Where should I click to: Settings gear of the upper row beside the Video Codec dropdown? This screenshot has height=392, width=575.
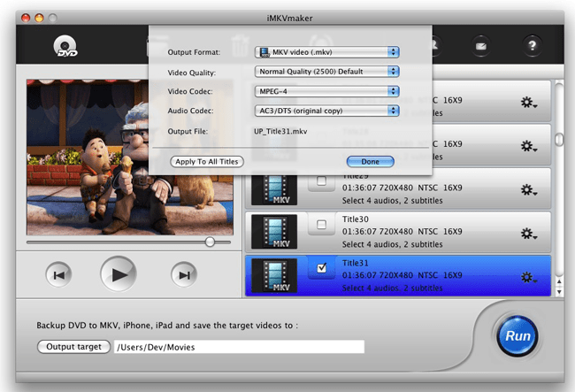pyautogui.click(x=528, y=103)
